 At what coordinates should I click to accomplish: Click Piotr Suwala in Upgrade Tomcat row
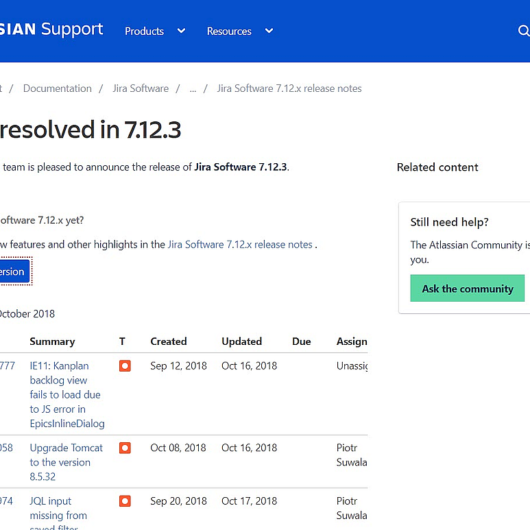352,455
